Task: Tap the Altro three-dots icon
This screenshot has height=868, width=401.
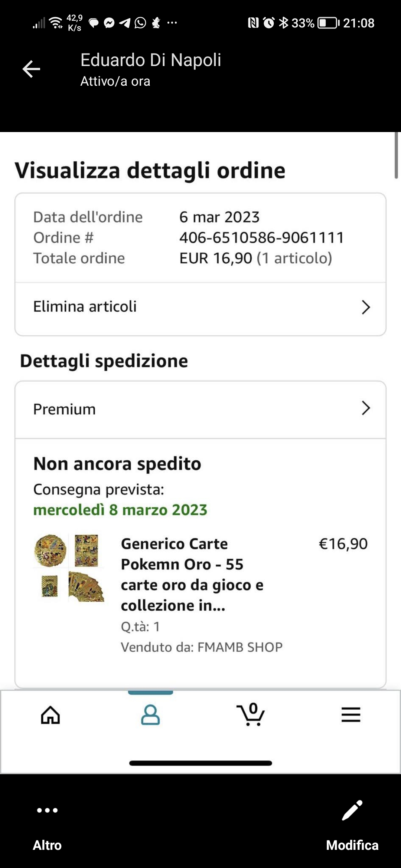Action: [47, 811]
